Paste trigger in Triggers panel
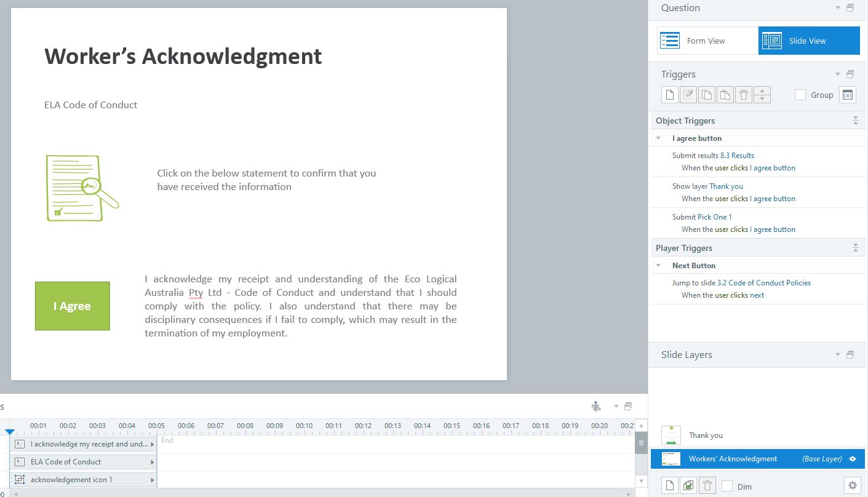 [x=725, y=95]
